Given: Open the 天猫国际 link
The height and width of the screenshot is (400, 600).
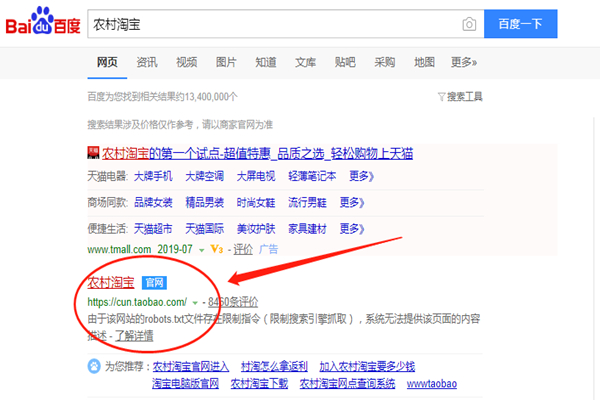Looking at the screenshot, I should [204, 229].
